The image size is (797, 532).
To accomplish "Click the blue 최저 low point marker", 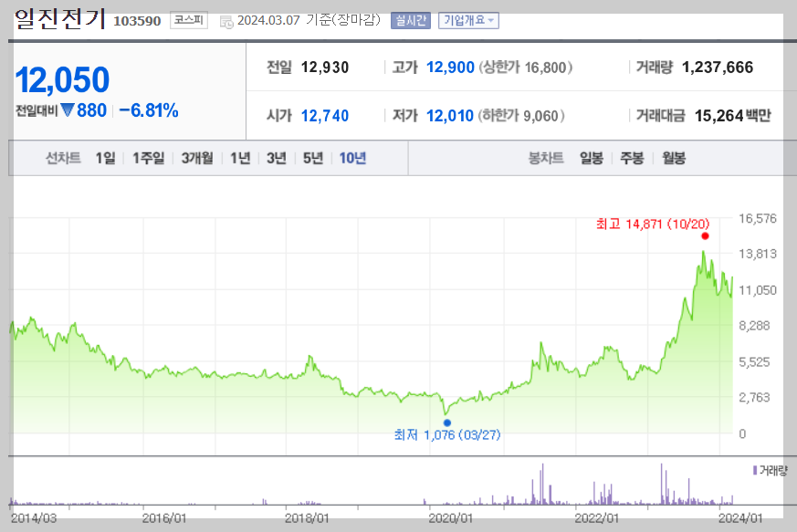I will pyautogui.click(x=446, y=422).
